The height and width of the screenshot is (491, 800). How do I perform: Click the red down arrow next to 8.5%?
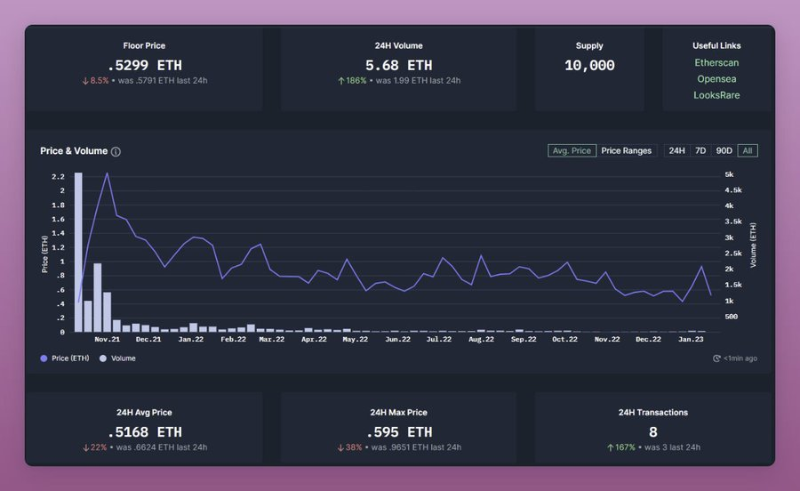click(86, 81)
